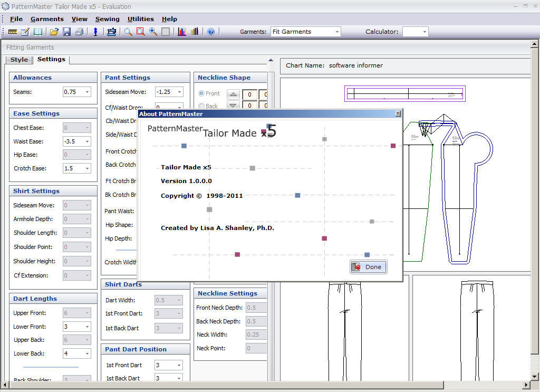Viewport: 540px width, 392px height.
Task: Click the yellow ruler measurements toolbar icon
Action: (13, 32)
